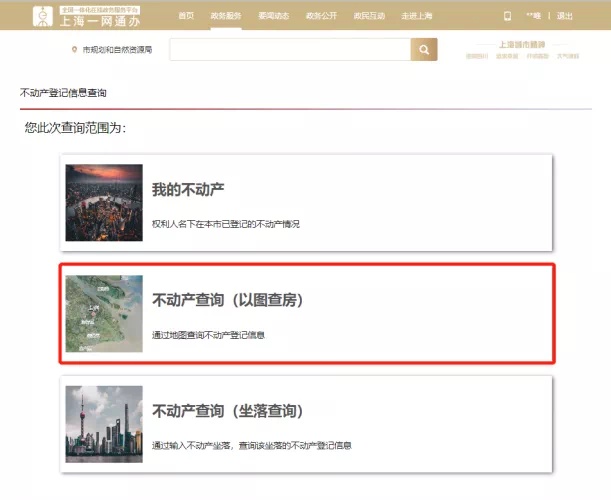611x501 pixels.
Task: Click the 上海城市精神 banner text
Action: point(522,45)
